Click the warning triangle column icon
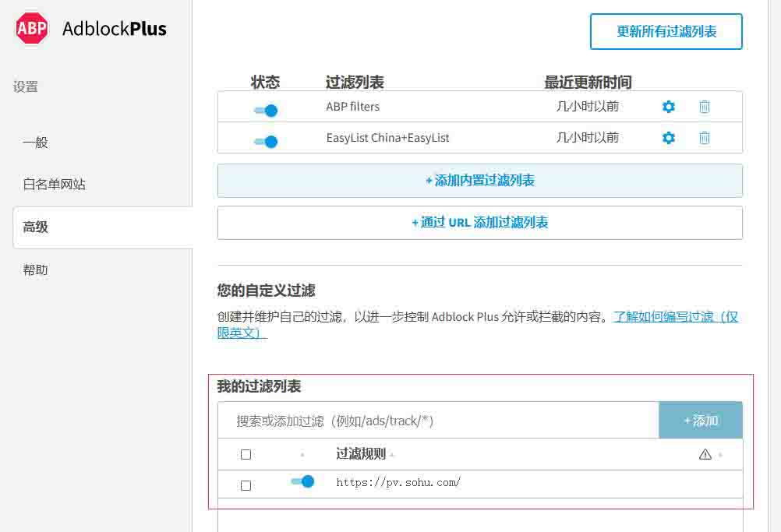 coord(705,454)
